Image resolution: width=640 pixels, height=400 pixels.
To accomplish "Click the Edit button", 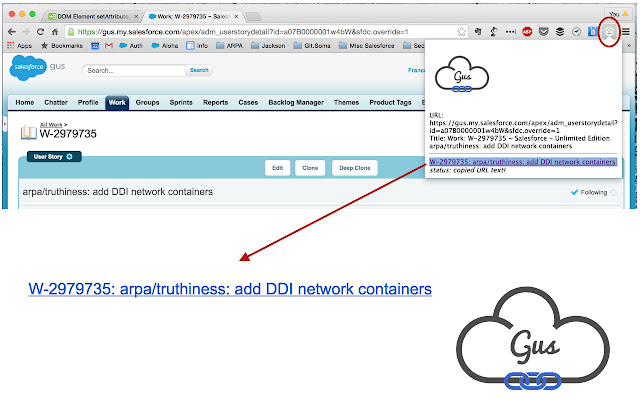I will pyautogui.click(x=278, y=168).
